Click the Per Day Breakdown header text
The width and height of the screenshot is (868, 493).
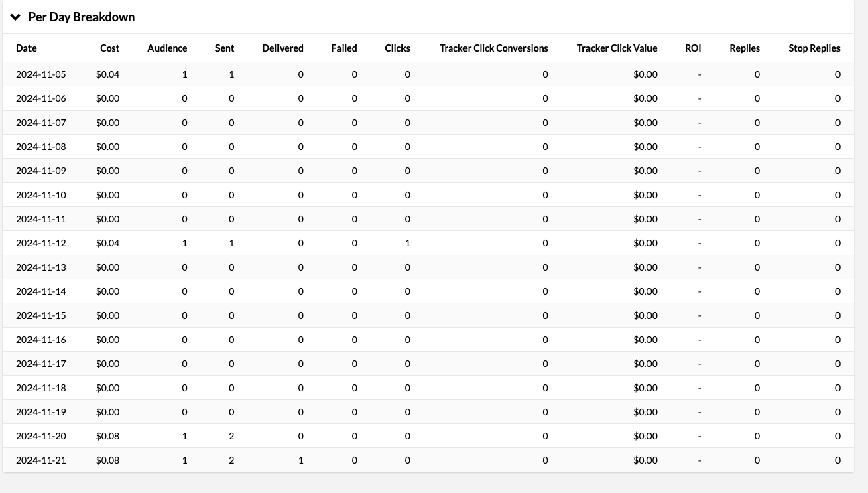point(81,17)
